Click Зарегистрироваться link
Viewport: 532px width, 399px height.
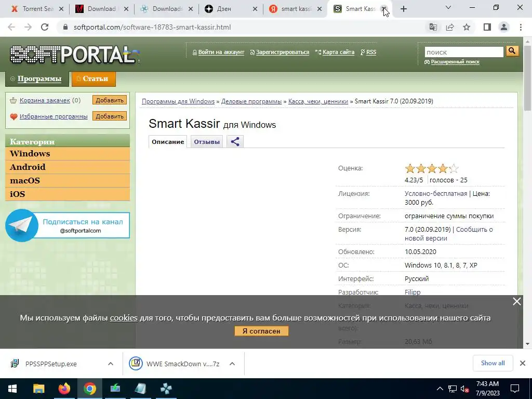[x=282, y=52]
